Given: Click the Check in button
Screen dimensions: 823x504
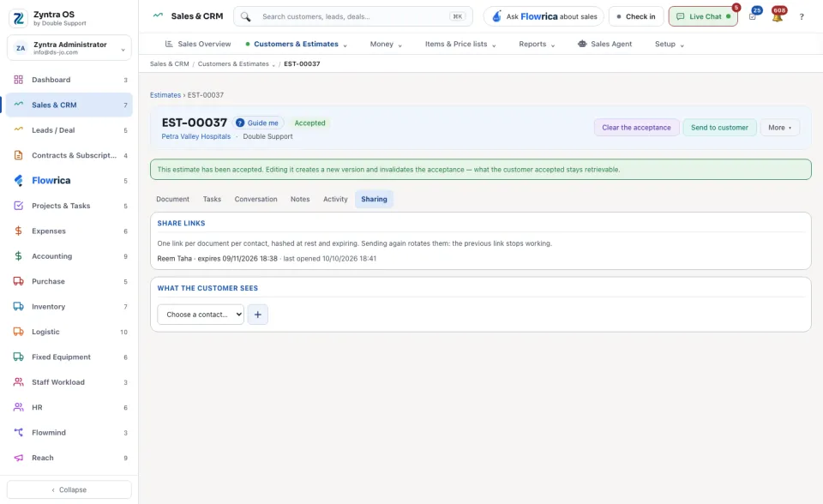Looking at the screenshot, I should coord(635,17).
